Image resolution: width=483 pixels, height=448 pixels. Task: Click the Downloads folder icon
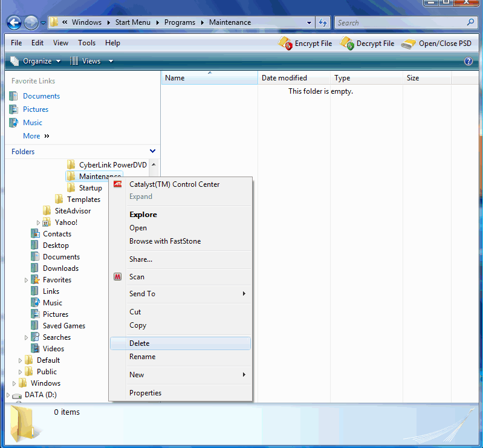pyautogui.click(x=35, y=268)
